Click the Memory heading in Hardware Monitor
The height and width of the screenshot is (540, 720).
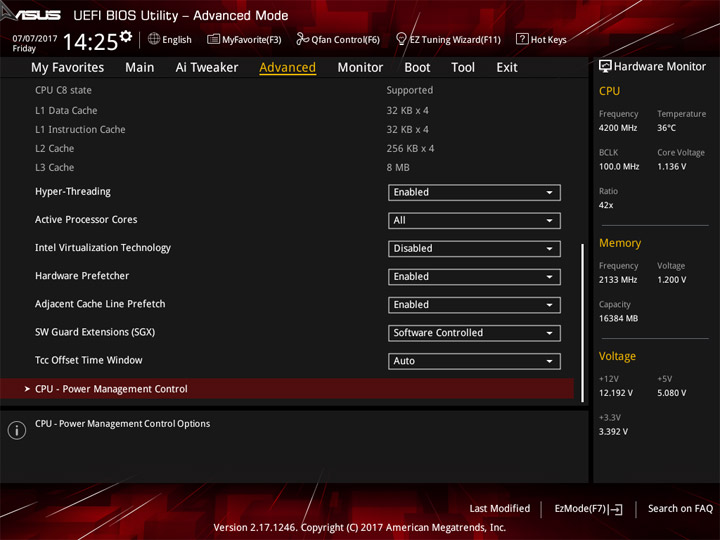click(620, 243)
